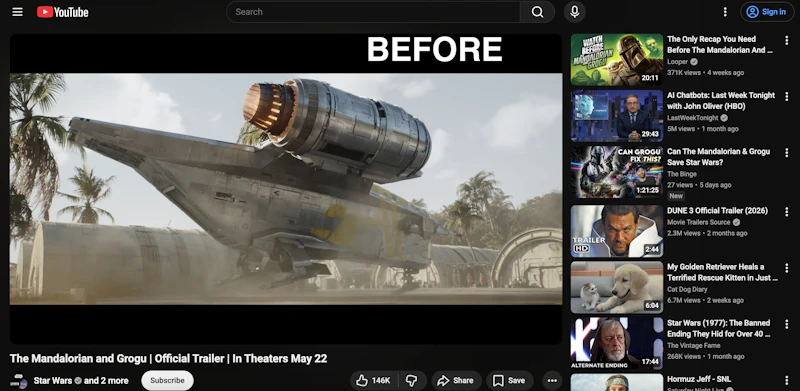Save the video to a playlist
This screenshot has width=800, height=391.
(509, 380)
